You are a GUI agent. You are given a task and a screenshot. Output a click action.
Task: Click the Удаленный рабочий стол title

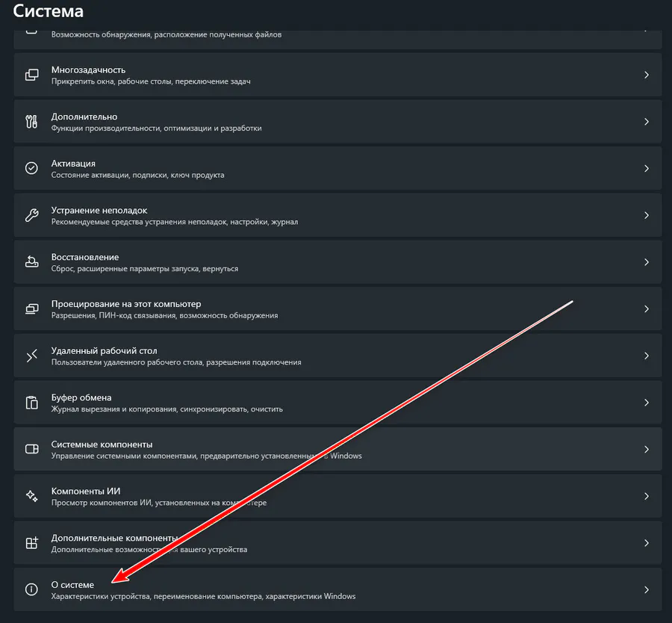coord(104,350)
